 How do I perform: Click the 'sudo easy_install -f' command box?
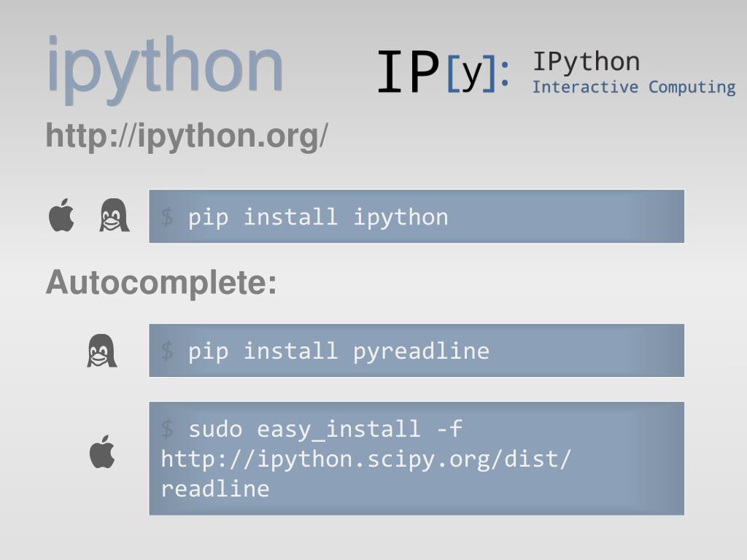click(417, 459)
